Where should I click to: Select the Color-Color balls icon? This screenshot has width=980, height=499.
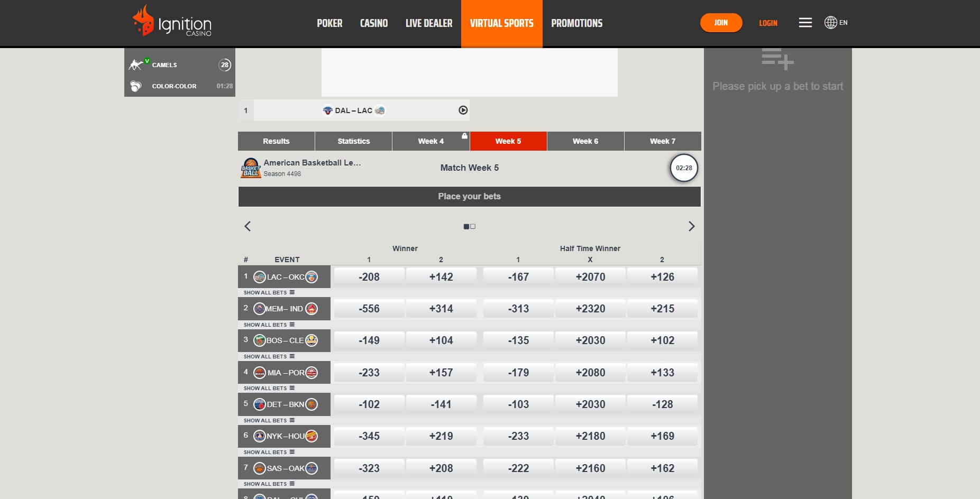point(136,86)
